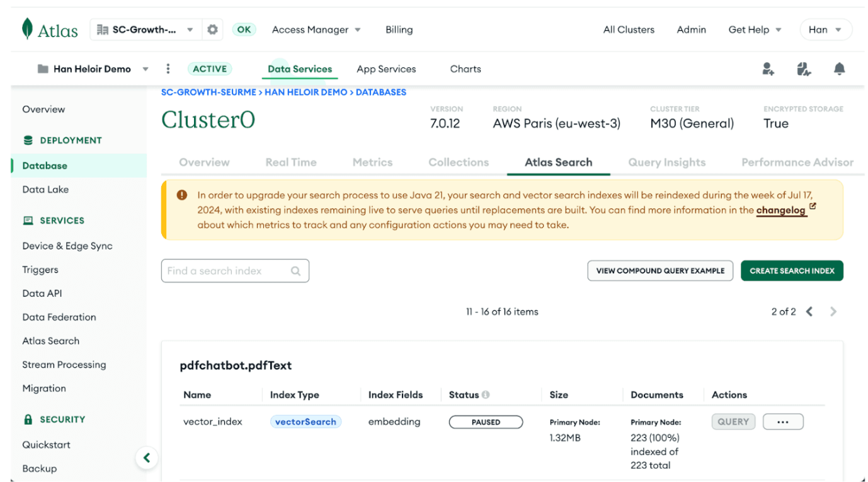The image size is (868, 482).
Task: Open the Performance Advisor tab
Action: click(x=797, y=162)
